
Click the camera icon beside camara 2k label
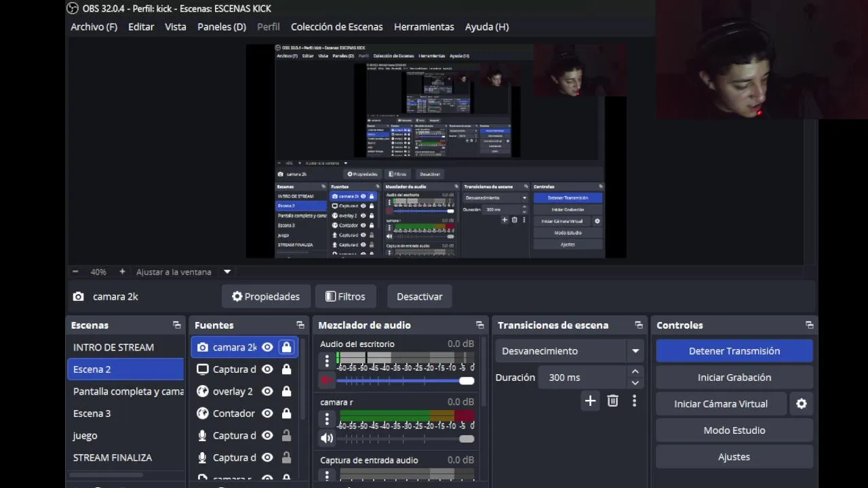tap(79, 297)
